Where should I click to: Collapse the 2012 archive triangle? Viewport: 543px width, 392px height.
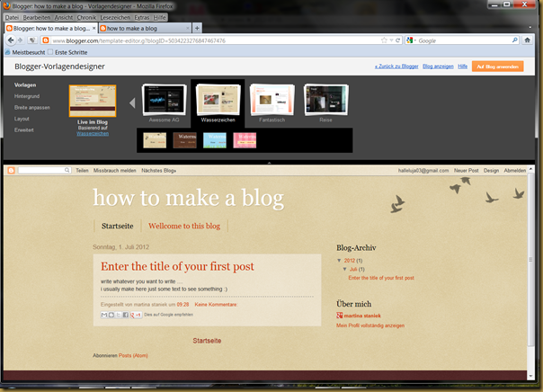pos(339,261)
